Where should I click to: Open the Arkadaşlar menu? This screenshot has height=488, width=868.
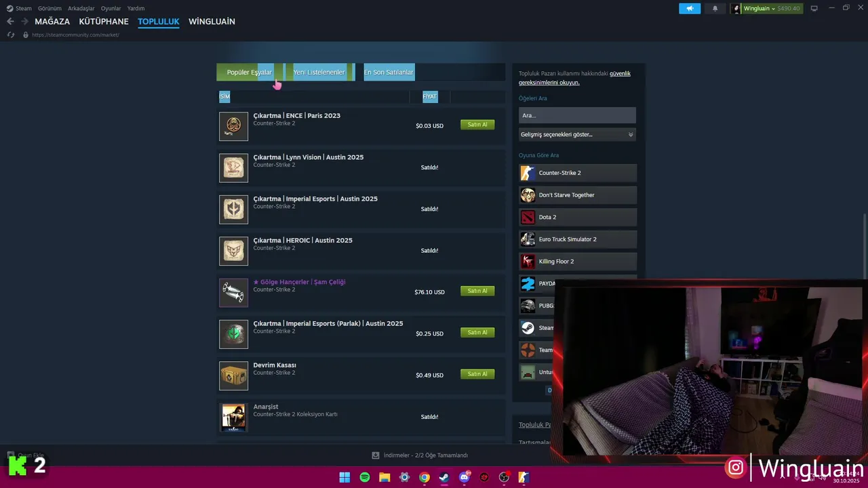point(81,8)
